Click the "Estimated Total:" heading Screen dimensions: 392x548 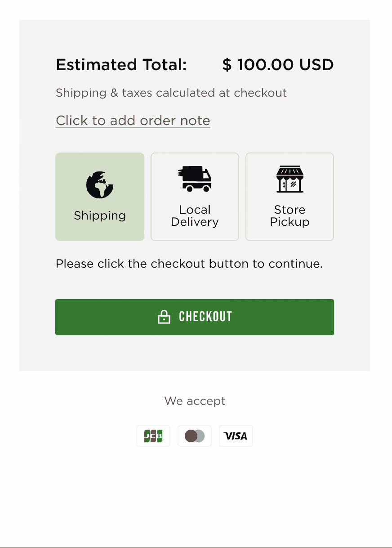tap(121, 65)
